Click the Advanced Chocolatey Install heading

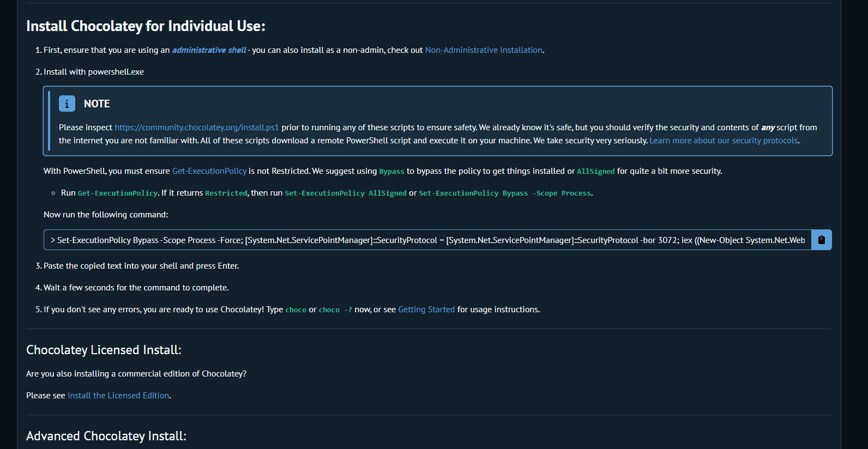(x=106, y=436)
